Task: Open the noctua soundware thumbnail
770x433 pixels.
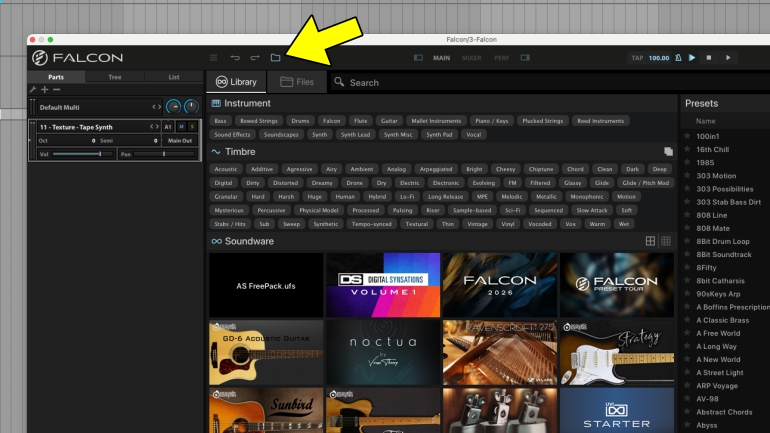Action: tap(383, 352)
